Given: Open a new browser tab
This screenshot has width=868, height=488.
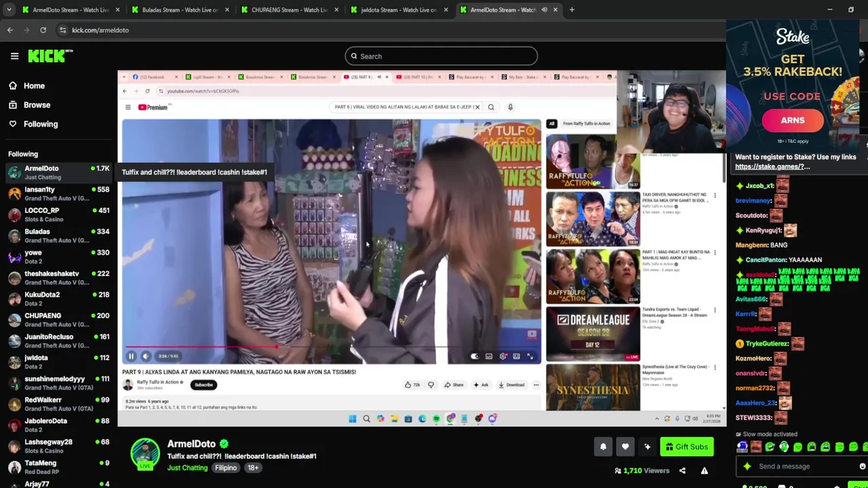Looking at the screenshot, I should [572, 9].
